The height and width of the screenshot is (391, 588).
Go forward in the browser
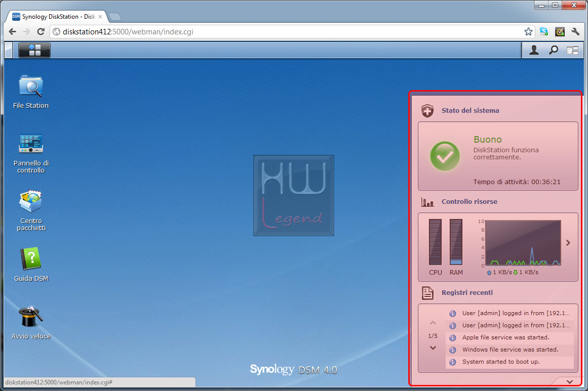pos(26,32)
